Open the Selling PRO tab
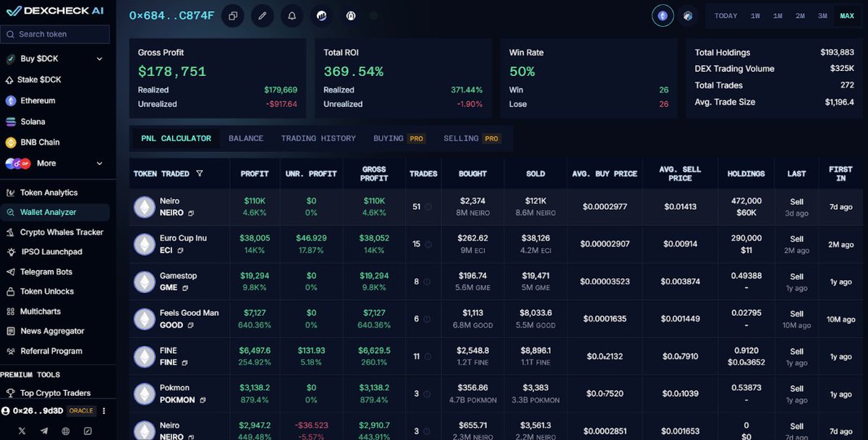 [x=472, y=138]
